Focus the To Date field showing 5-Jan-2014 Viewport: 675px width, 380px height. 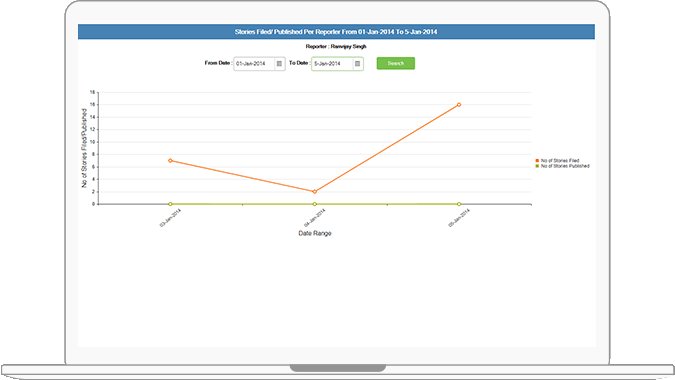tap(338, 64)
